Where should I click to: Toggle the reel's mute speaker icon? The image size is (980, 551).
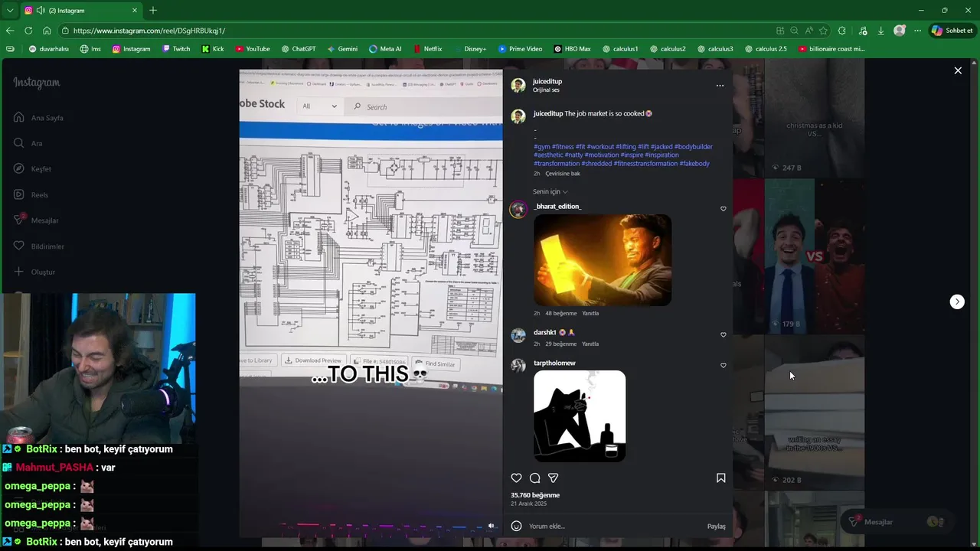(491, 526)
